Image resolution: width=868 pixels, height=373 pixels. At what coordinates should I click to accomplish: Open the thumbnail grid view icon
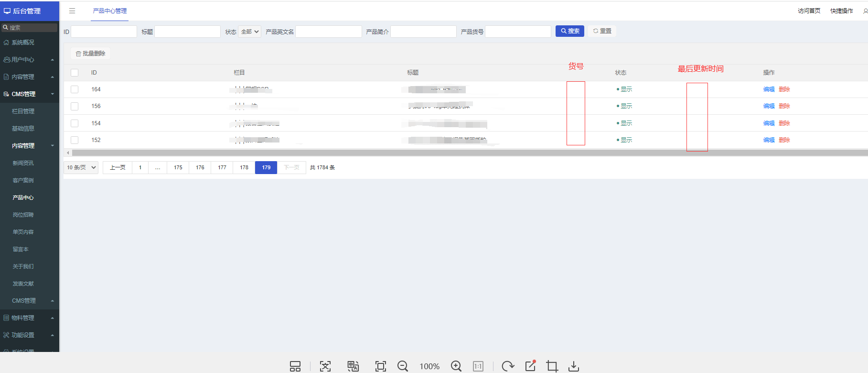[295, 366]
